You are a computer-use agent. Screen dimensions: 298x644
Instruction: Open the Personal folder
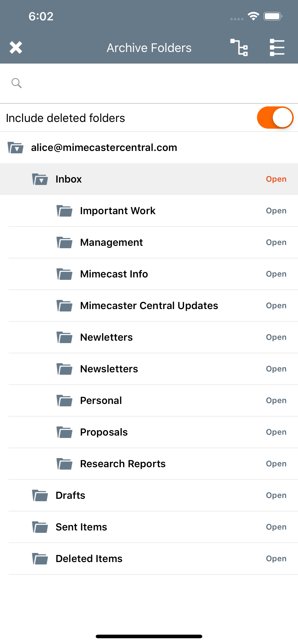tap(276, 401)
